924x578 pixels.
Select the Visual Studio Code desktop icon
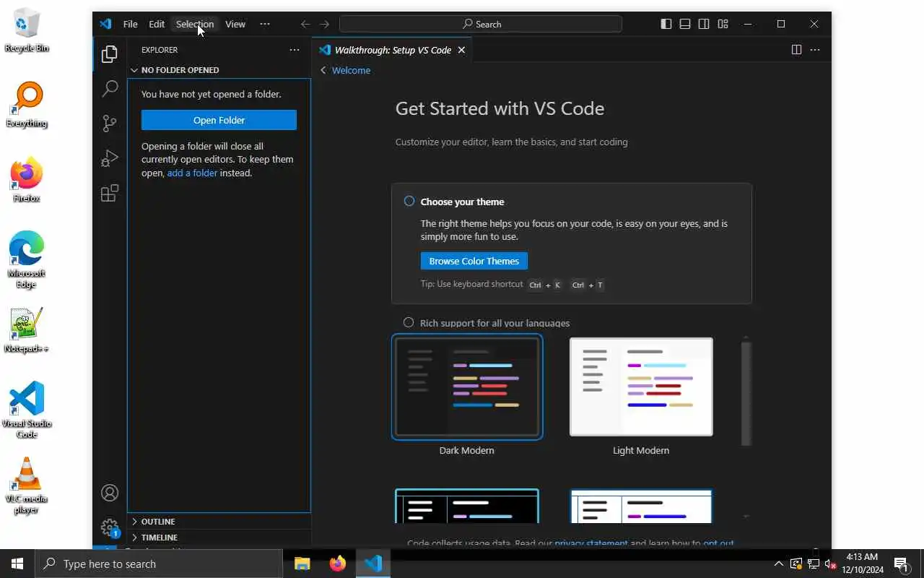(x=27, y=410)
